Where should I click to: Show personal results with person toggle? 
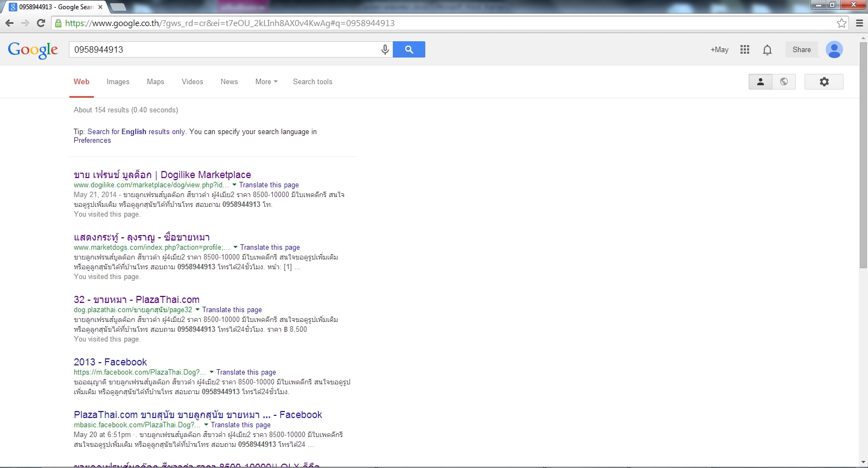point(761,81)
